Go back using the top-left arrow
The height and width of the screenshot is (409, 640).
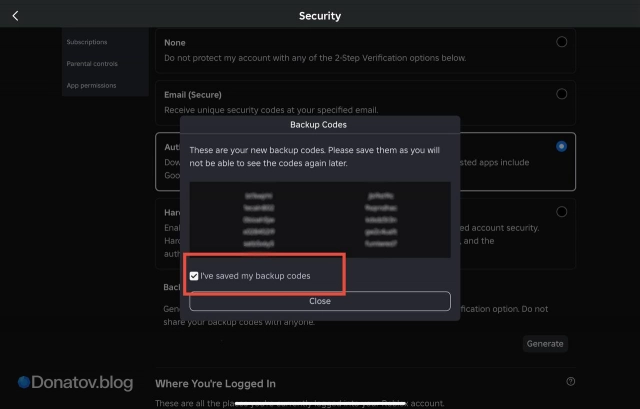[x=15, y=16]
